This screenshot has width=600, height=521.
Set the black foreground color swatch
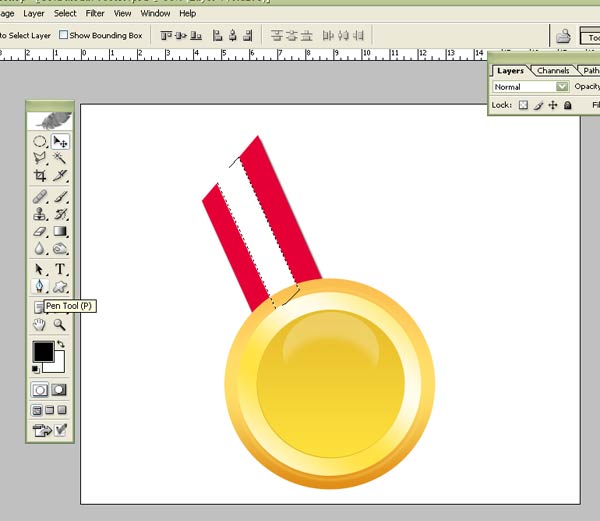pyautogui.click(x=42, y=351)
